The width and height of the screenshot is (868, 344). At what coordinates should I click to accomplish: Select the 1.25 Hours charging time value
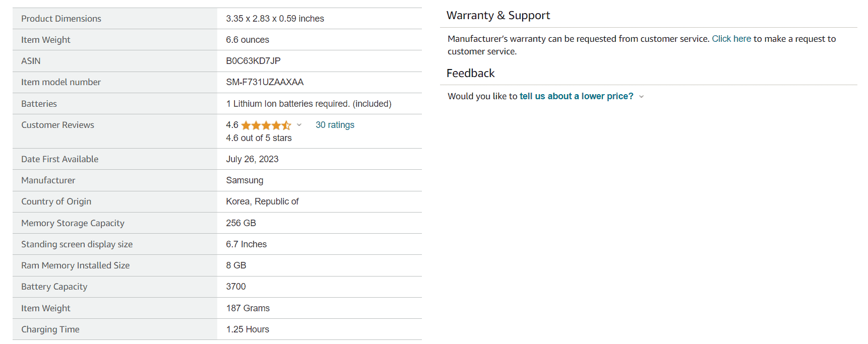click(247, 329)
